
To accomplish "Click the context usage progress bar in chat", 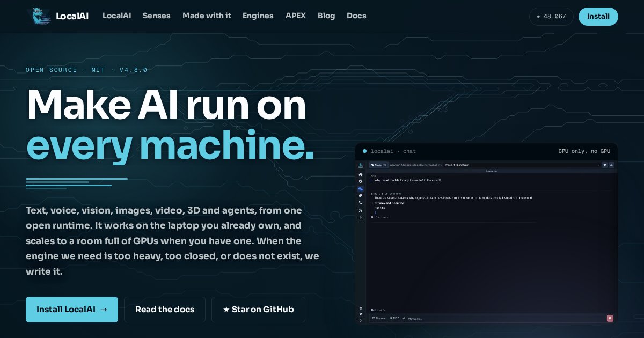I will [x=492, y=171].
